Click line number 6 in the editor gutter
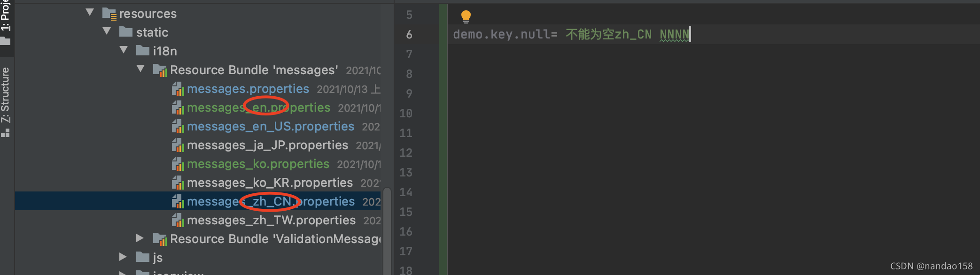Viewport: 980px width, 275px height. point(409,34)
